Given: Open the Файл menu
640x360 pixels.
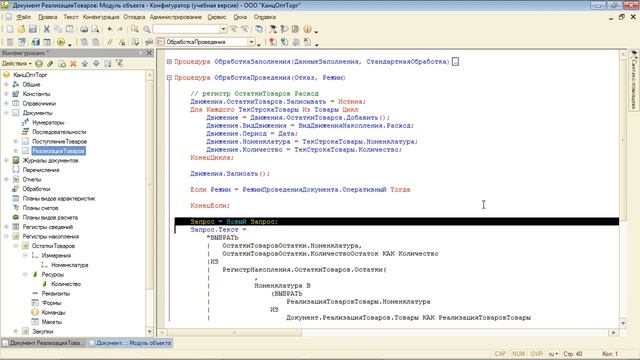Looking at the screenshot, I should click(23, 17).
